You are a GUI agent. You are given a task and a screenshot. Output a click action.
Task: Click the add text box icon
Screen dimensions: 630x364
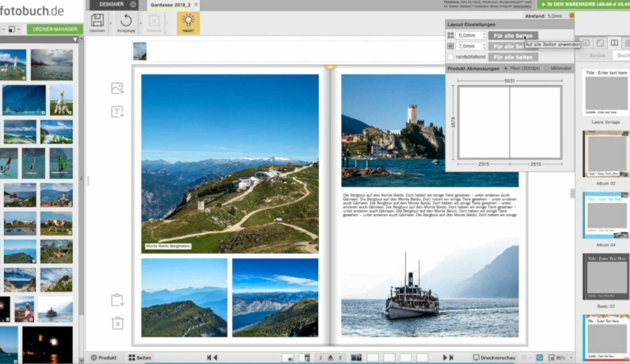click(117, 112)
